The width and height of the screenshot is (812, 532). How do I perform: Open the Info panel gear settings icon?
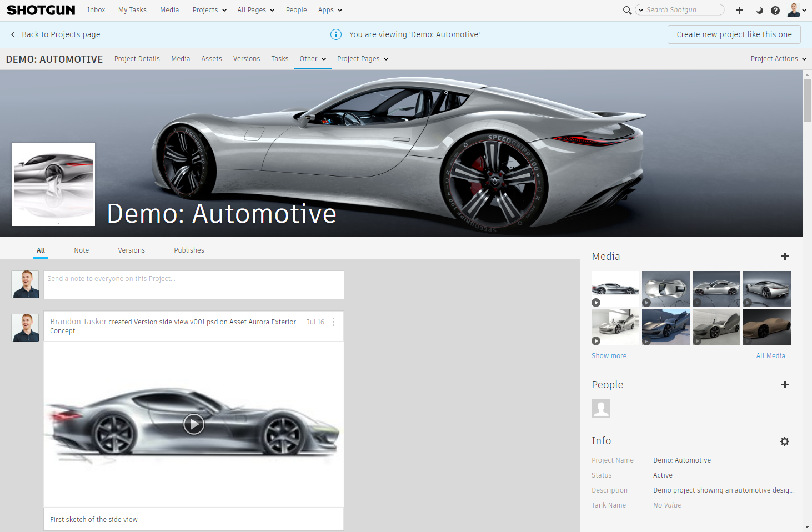pyautogui.click(x=784, y=441)
